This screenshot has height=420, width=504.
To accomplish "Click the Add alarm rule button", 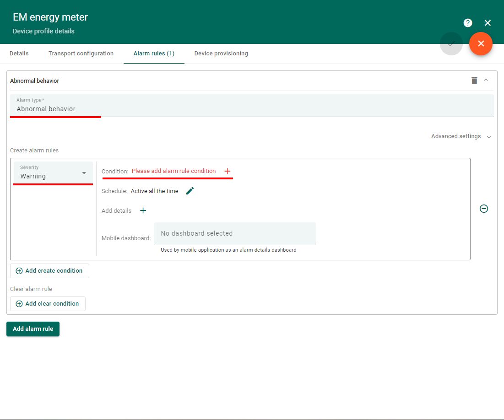I will (33, 329).
